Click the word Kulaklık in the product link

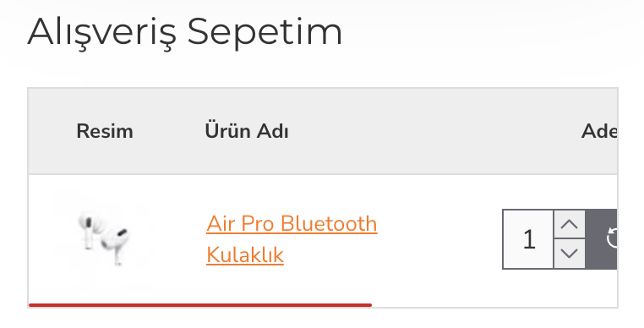coord(245,254)
